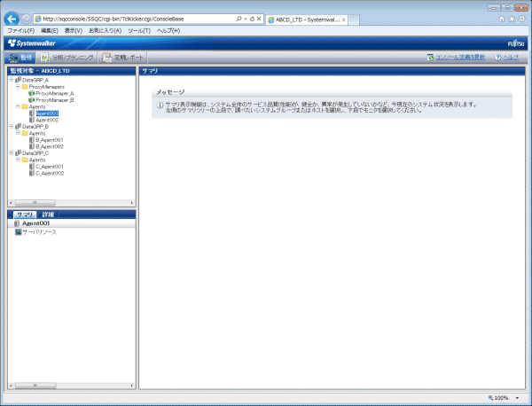This screenshot has width=532, height=406.
Task: Click the Fujitsu logo
Action: 516,43
